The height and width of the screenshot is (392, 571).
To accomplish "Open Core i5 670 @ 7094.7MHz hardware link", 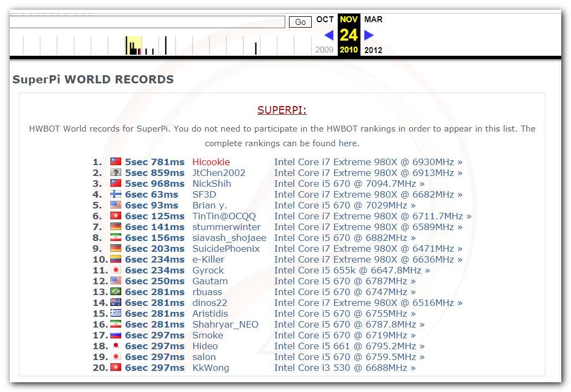I will pyautogui.click(x=350, y=184).
